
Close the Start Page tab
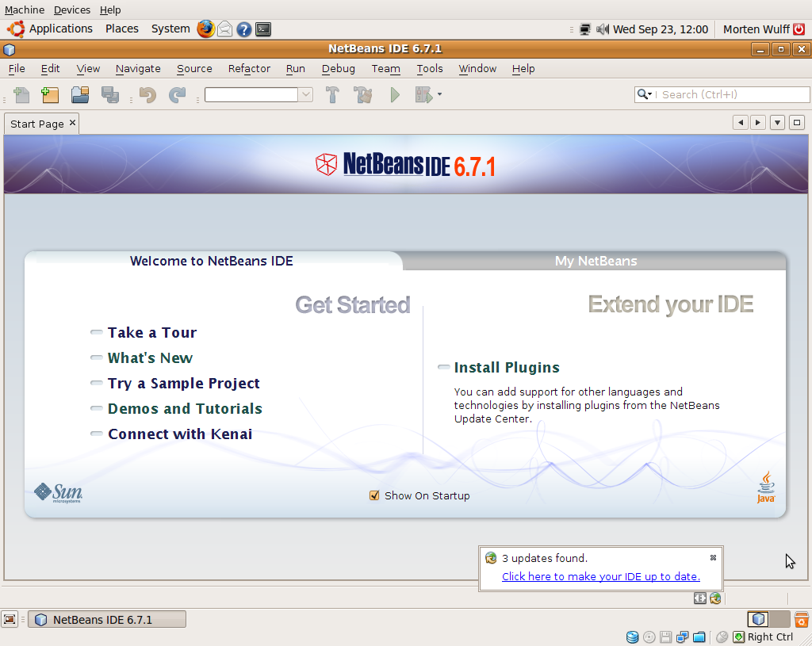(72, 123)
